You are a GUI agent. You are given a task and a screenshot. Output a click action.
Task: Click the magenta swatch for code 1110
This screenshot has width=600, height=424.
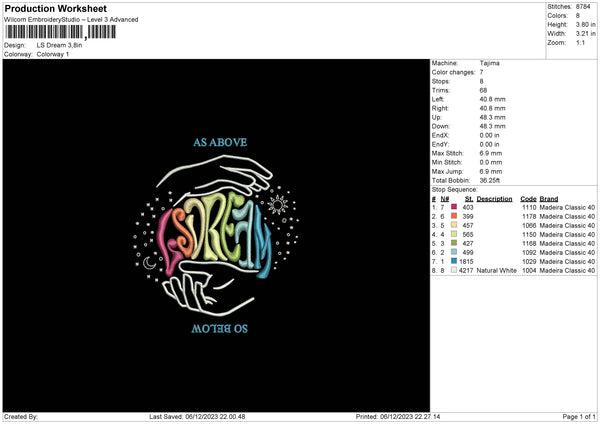pos(454,207)
